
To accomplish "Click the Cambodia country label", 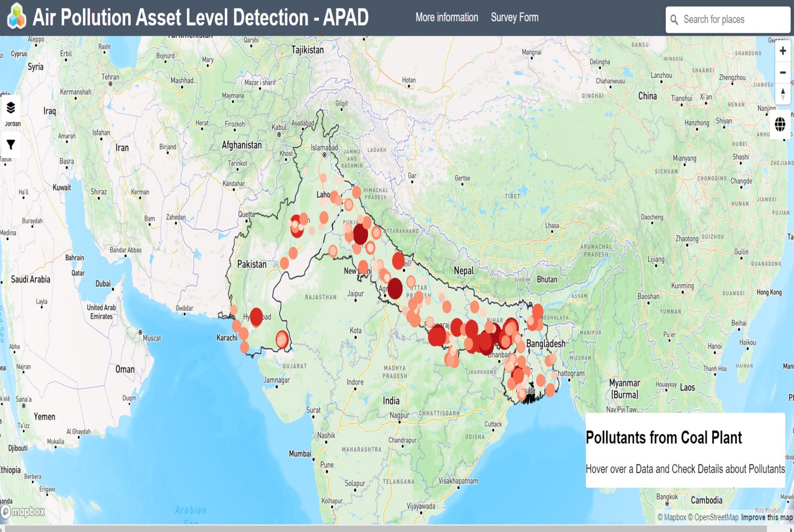I will tap(706, 500).
